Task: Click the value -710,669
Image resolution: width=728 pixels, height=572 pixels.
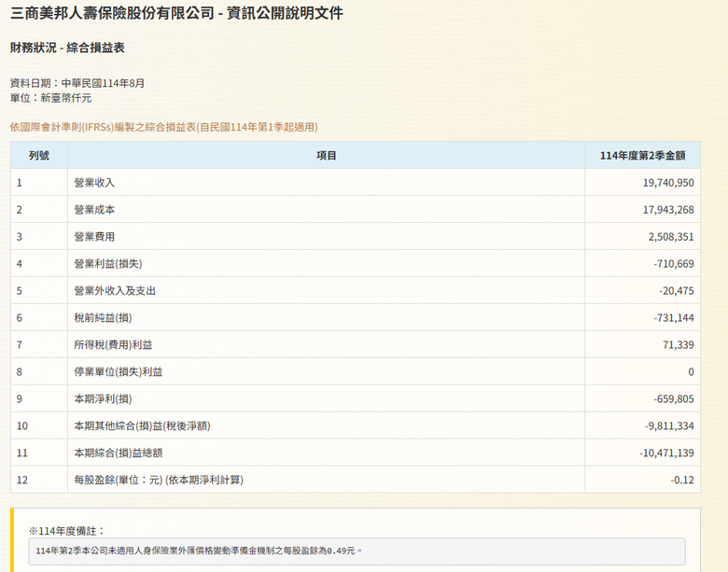Action: [674, 263]
